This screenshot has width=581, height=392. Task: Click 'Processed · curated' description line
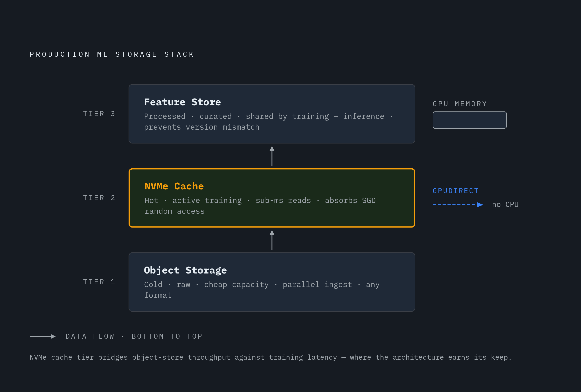point(268,116)
